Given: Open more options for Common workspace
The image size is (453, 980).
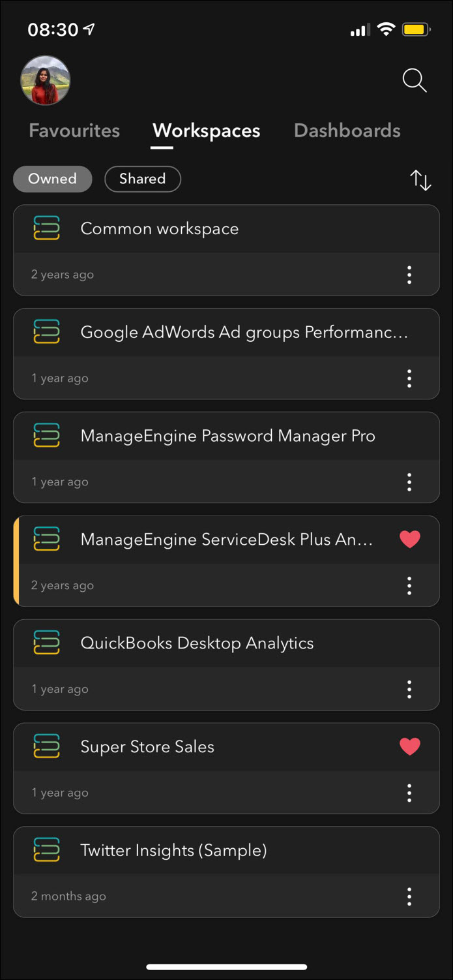Looking at the screenshot, I should [409, 275].
